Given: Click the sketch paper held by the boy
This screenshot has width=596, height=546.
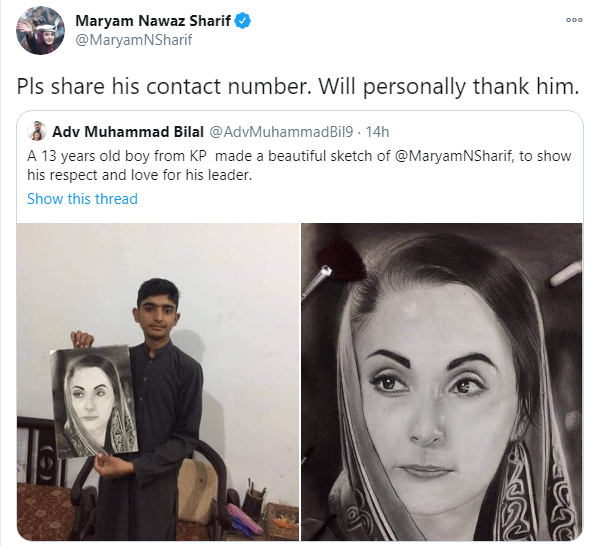Looking at the screenshot, I should [x=94, y=402].
